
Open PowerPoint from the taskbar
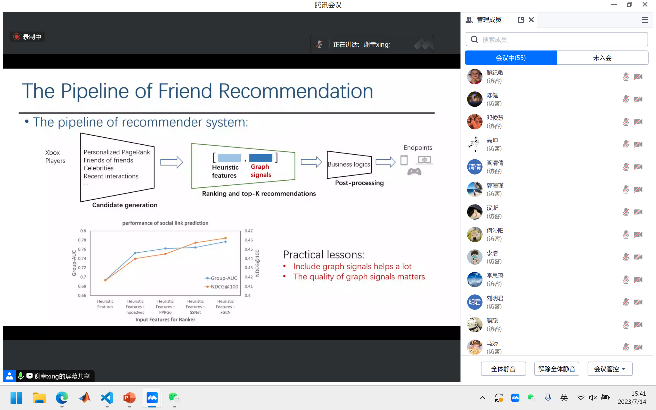click(x=130, y=398)
